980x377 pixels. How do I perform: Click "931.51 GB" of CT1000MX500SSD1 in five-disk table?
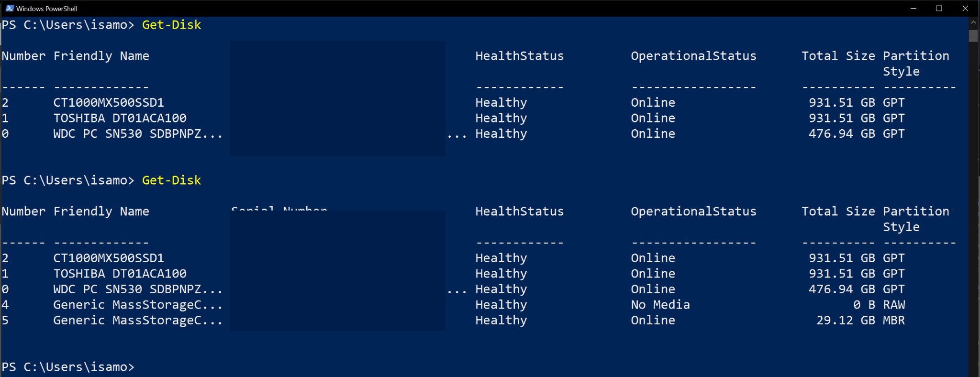click(842, 258)
